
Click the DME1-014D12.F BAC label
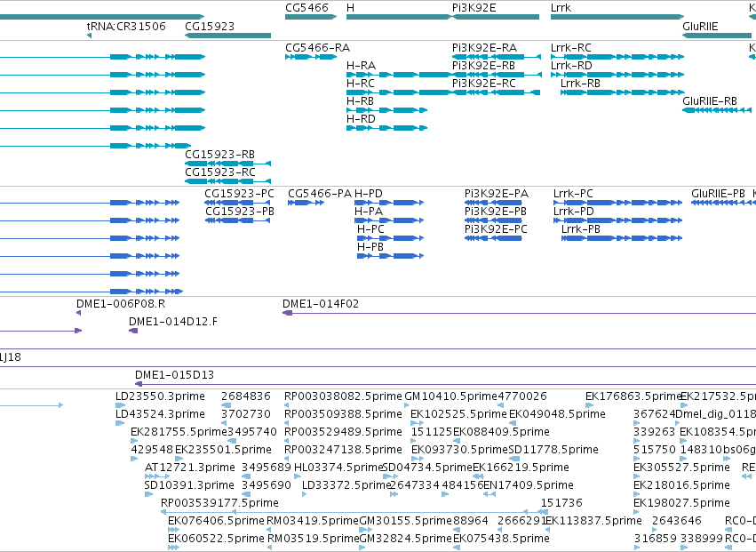point(173,322)
